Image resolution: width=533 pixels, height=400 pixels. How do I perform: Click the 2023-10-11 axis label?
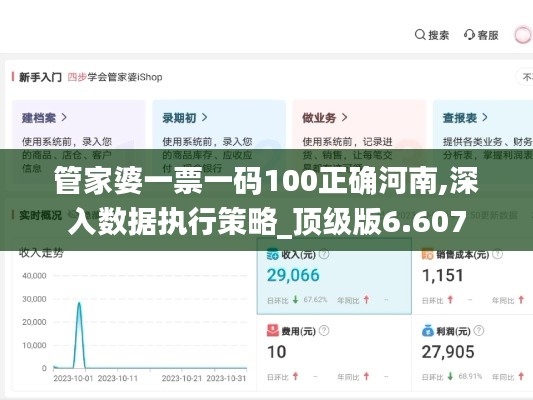click(118, 378)
